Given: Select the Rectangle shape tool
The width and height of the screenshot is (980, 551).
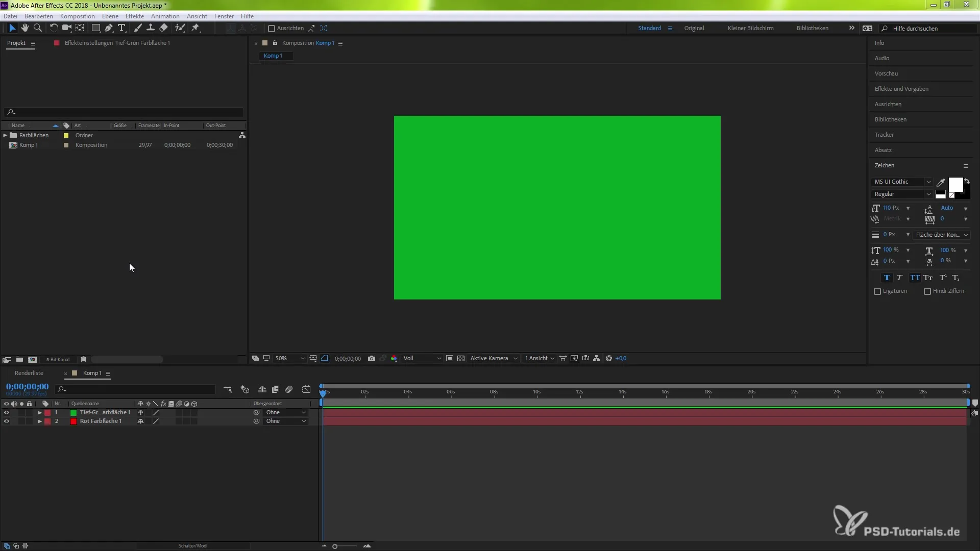Looking at the screenshot, I should pyautogui.click(x=95, y=28).
